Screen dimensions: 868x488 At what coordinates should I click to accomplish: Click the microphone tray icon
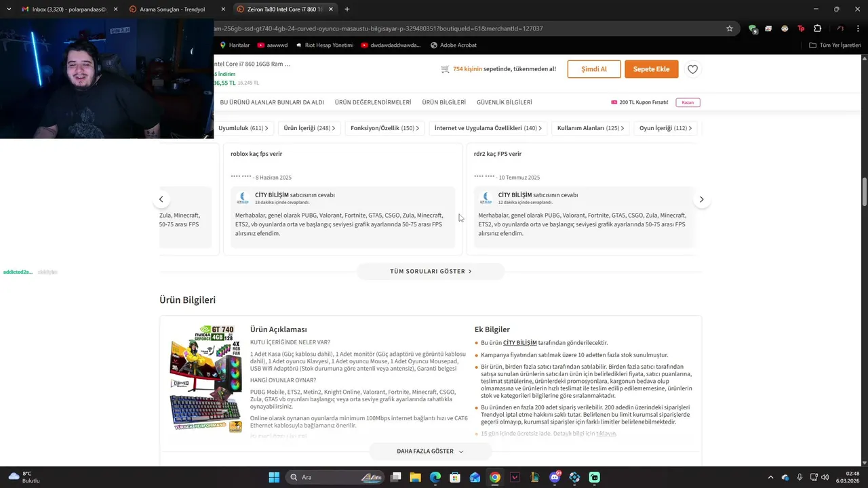[800, 477]
